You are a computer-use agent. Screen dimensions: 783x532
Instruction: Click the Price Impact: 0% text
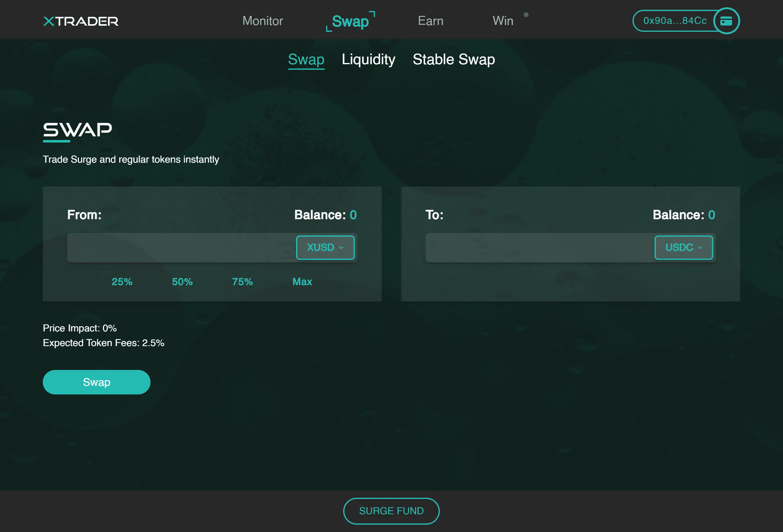(80, 328)
